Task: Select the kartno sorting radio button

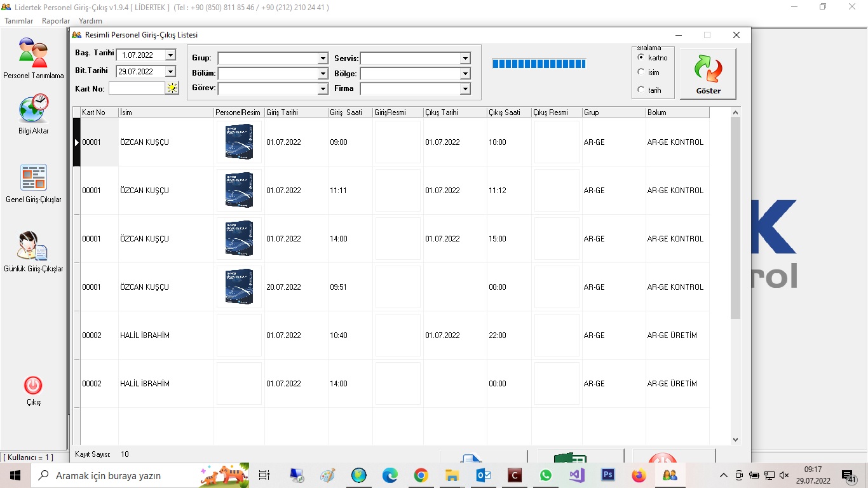Action: tap(641, 57)
